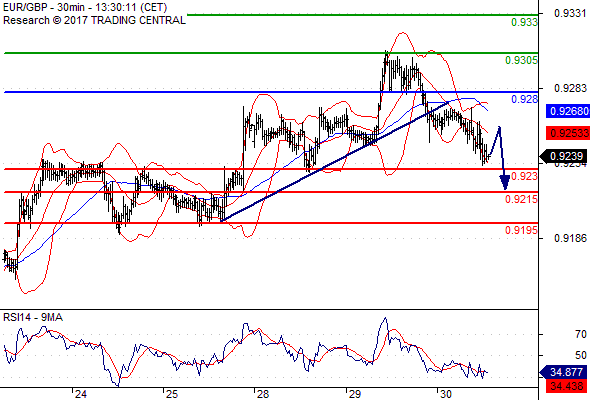The image size is (590, 400).
Task: Click the blue 34.877 RSI value tag
Action: coord(564,372)
